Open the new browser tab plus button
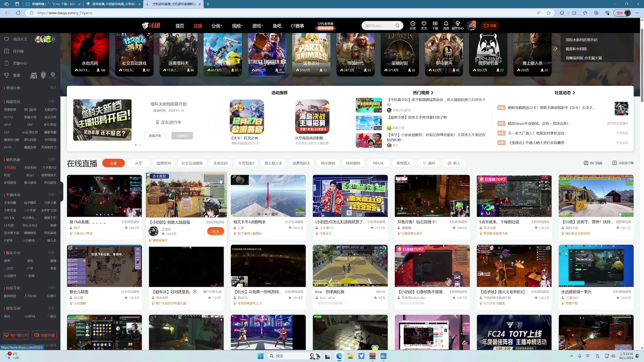Image resolution: width=644 pixels, height=362 pixels. tap(208, 4)
